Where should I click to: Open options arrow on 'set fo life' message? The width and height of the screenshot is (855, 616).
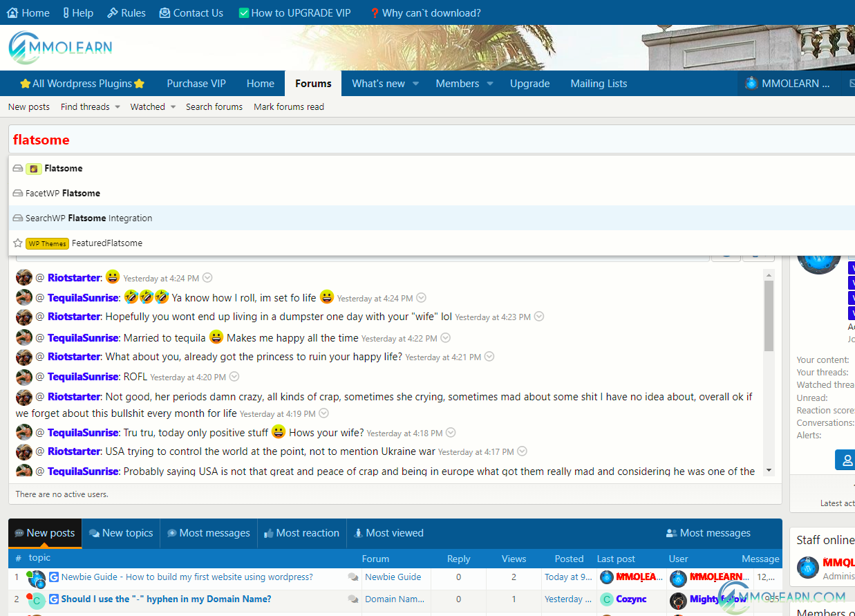coord(421,298)
